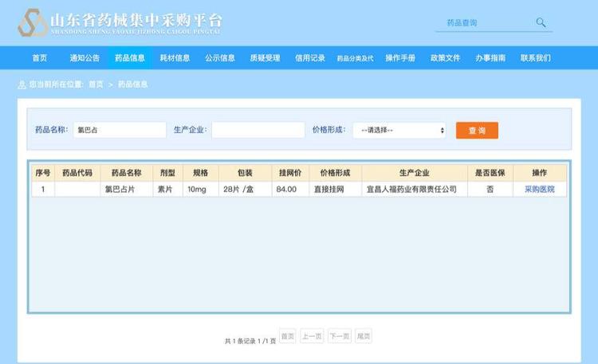Click the 上一页 pagination button
This screenshot has width=598, height=364.
coord(312,336)
